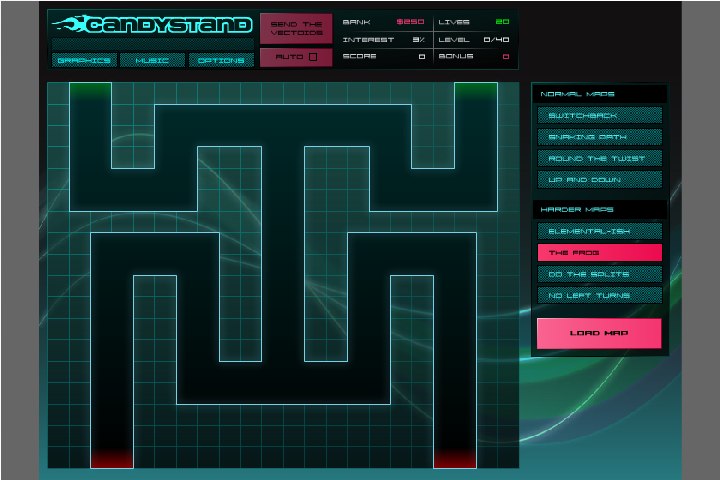This screenshot has width=720, height=480.
Task: Click the Candystand flame logo
Action: (x=152, y=25)
